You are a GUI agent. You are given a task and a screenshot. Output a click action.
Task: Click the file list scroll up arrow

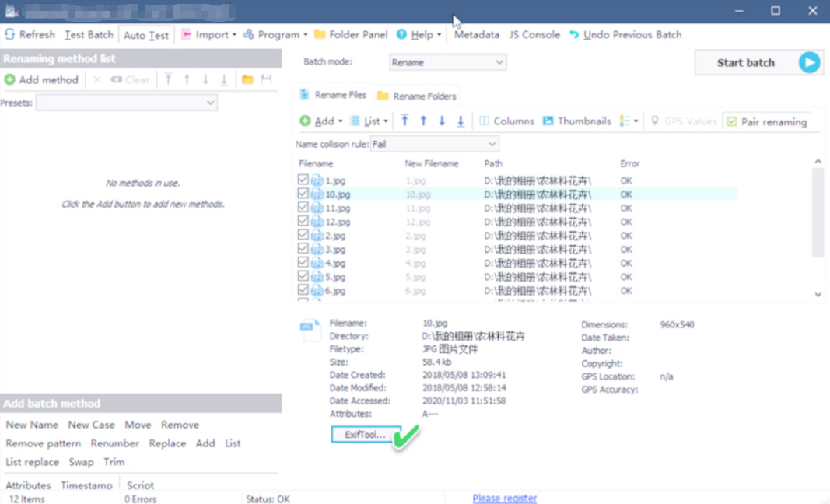(818, 162)
